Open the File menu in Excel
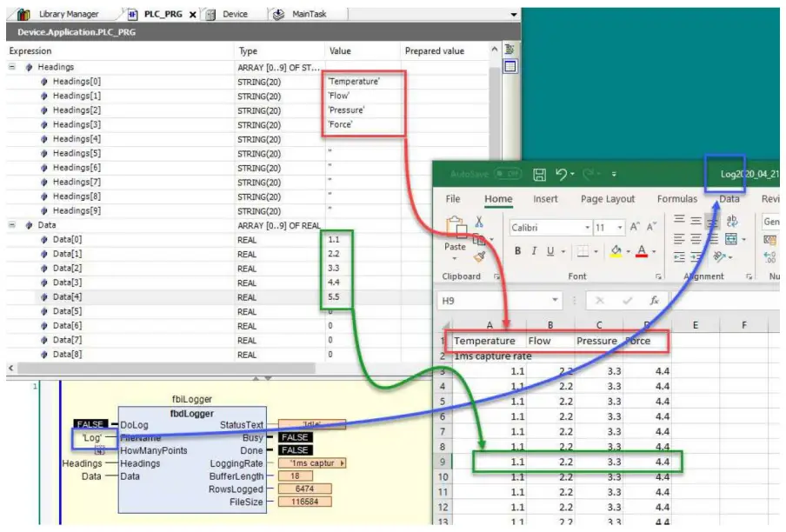Image resolution: width=786 pixels, height=532 pixels. coord(453,199)
